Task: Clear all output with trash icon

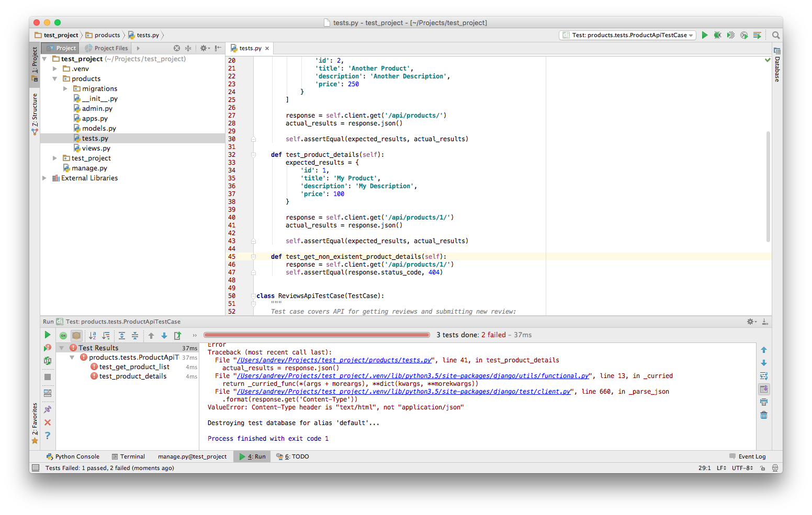Action: click(x=764, y=415)
